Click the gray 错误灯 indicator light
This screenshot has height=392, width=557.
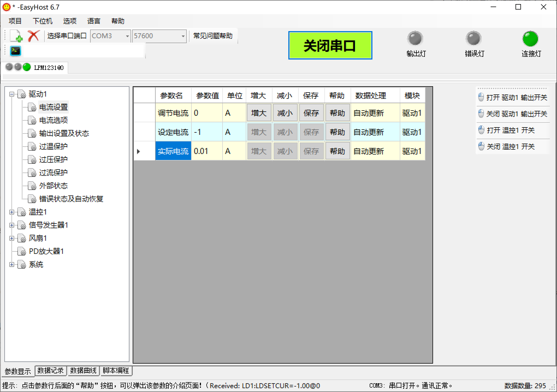tap(473, 39)
